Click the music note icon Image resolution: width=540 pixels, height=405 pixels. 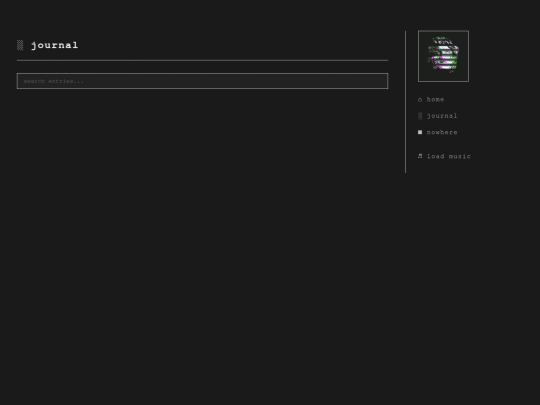click(x=420, y=156)
